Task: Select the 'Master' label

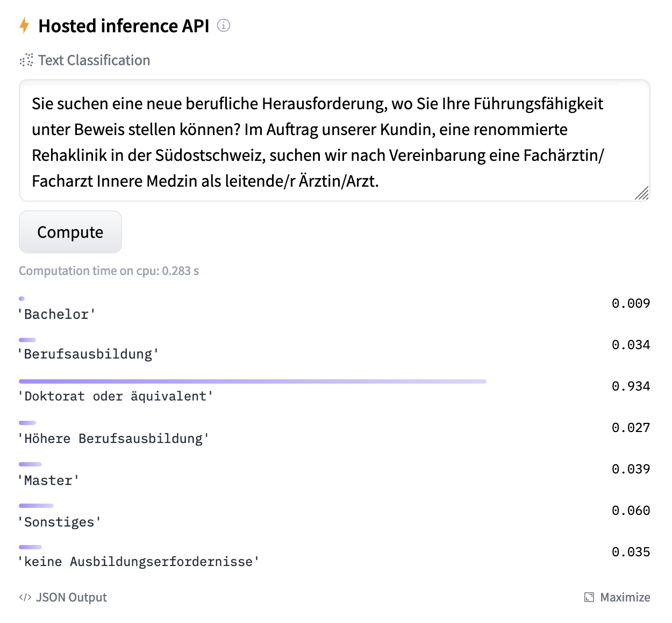Action: click(48, 480)
